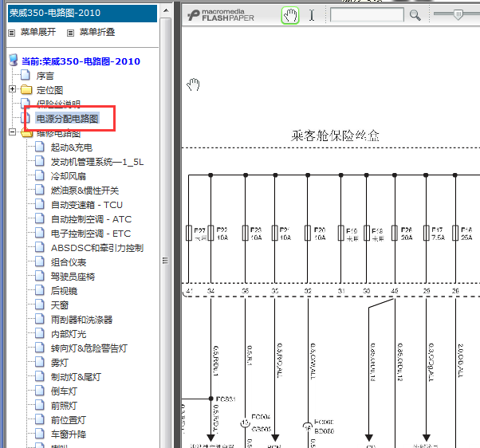Open 前照灯 diagram
The width and height of the screenshot is (480, 448).
tap(64, 407)
